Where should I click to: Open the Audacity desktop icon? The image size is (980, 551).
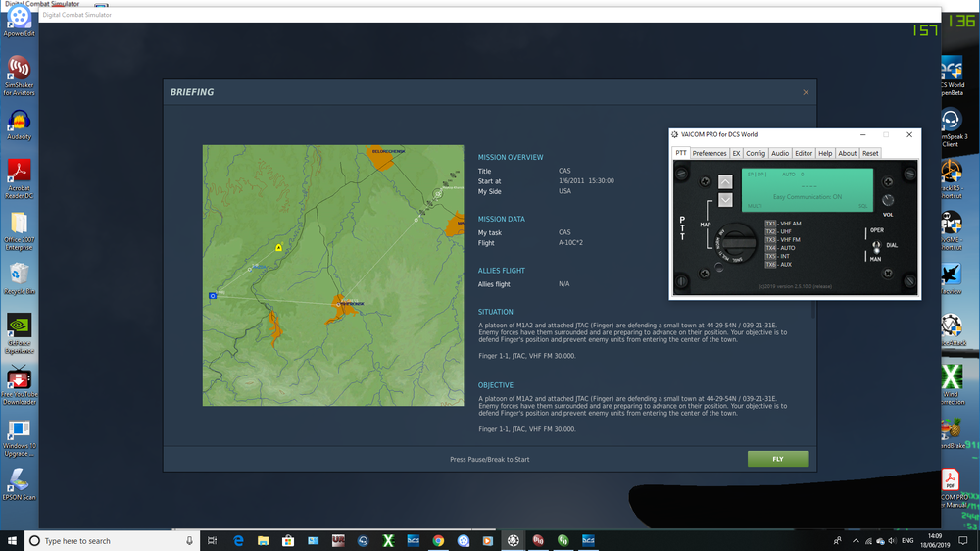coord(19,125)
